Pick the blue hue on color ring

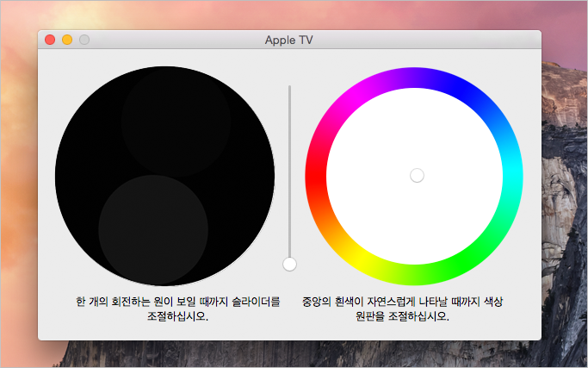click(458, 88)
